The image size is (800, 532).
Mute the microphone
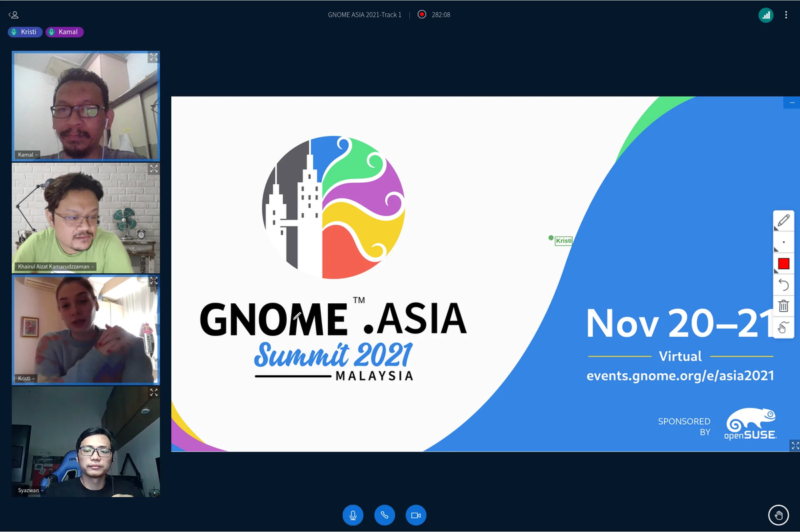click(x=353, y=515)
